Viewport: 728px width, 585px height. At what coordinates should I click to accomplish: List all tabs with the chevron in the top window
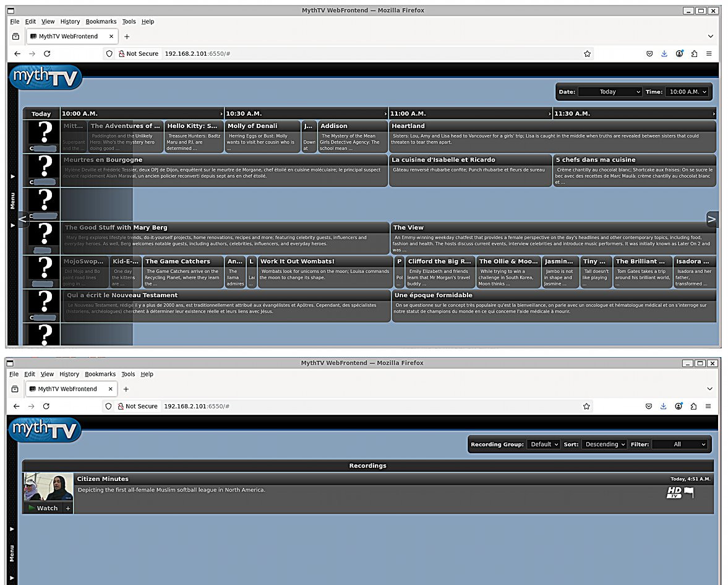(x=710, y=37)
